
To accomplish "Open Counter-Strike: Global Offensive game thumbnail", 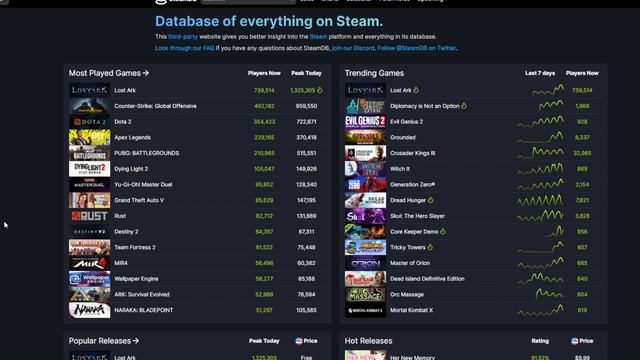I will coord(89,106).
